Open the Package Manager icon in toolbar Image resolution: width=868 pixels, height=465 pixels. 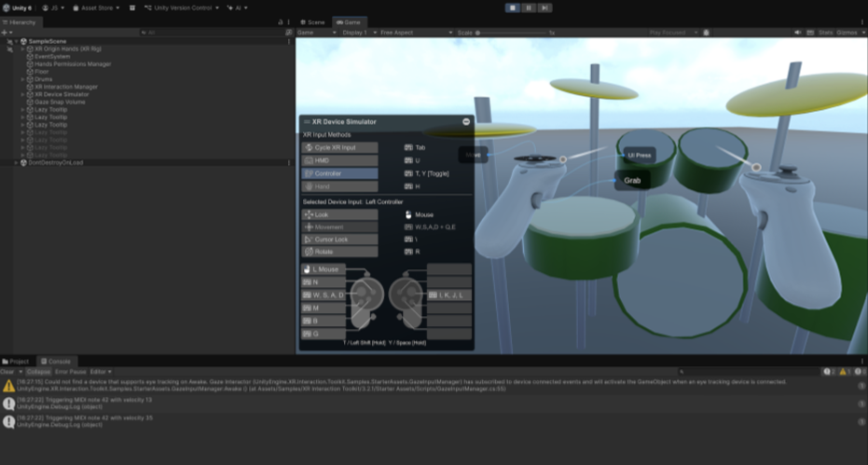coord(132,7)
